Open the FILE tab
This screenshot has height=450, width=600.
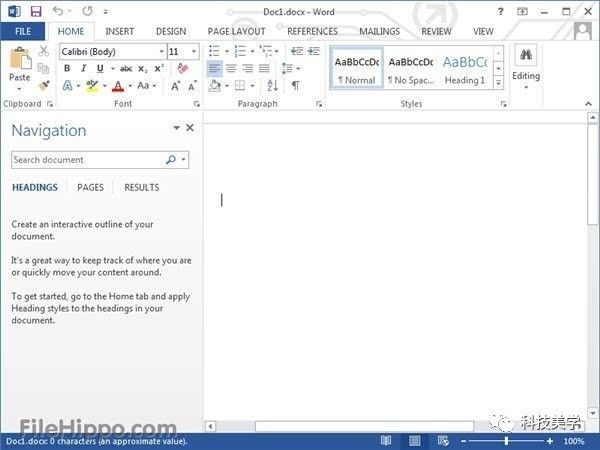[x=23, y=31]
